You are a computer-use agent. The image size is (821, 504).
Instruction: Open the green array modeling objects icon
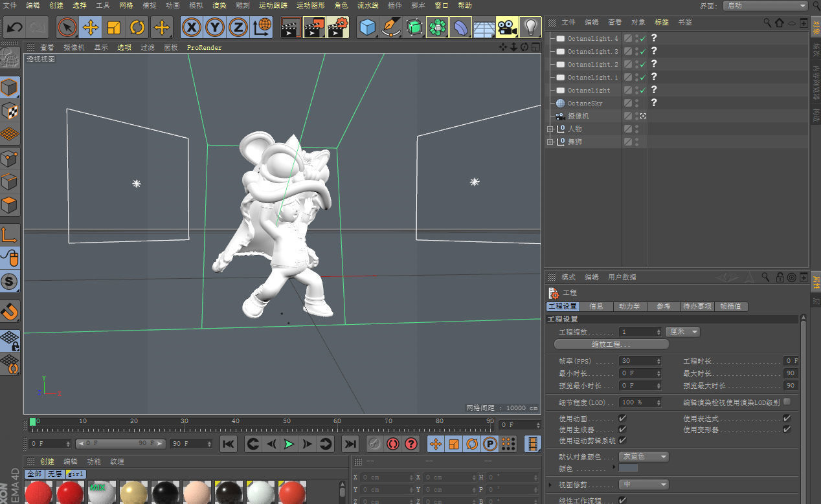(x=438, y=28)
